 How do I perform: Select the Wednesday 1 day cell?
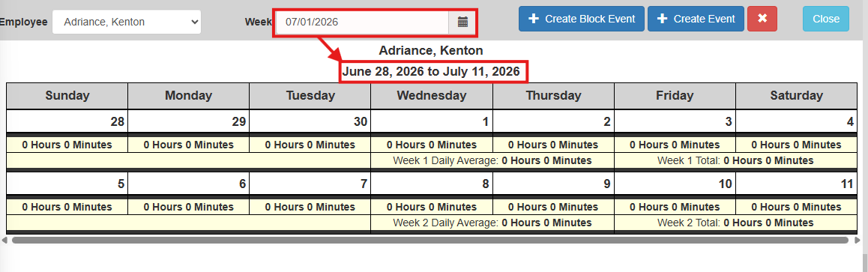(432, 121)
